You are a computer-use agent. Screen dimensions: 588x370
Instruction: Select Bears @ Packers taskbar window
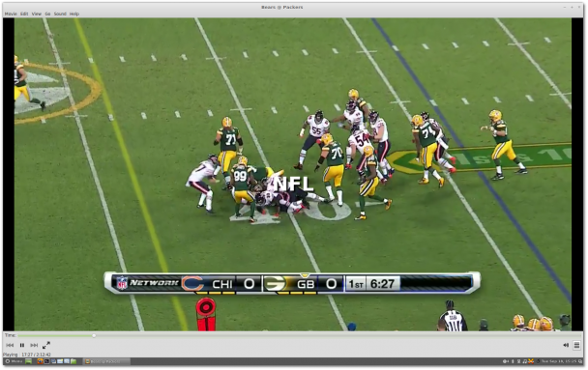(x=107, y=361)
